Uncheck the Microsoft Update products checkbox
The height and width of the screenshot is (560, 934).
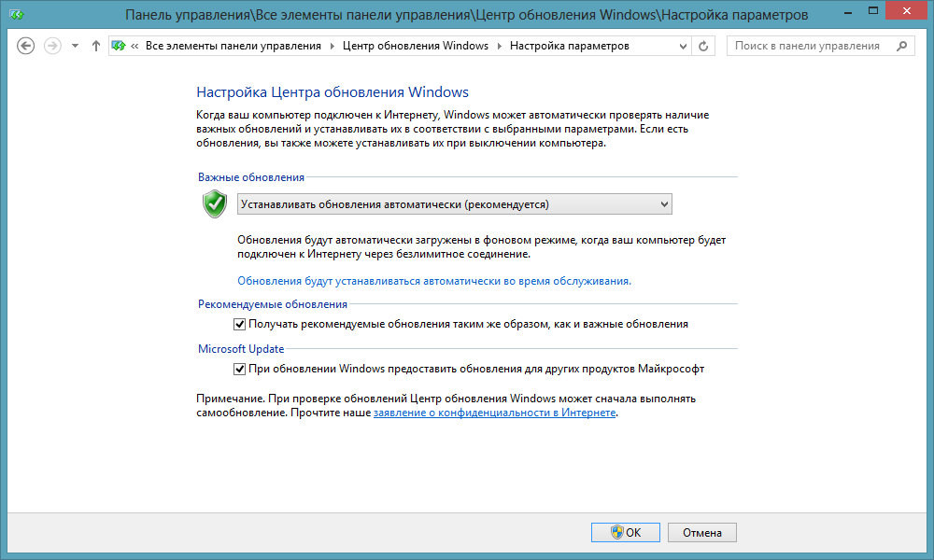point(239,369)
